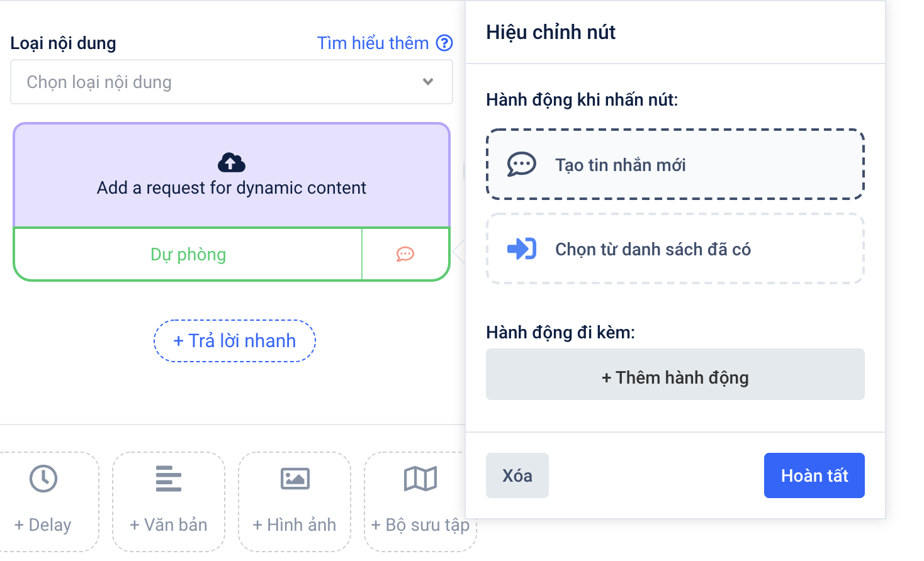Click the Trả lời nhanh quick reply button
Screen dimensions: 924x561
[x=235, y=341]
